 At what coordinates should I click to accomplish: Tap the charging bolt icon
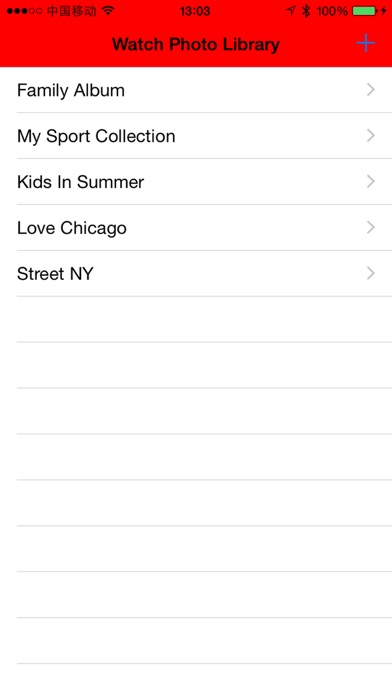384,11
